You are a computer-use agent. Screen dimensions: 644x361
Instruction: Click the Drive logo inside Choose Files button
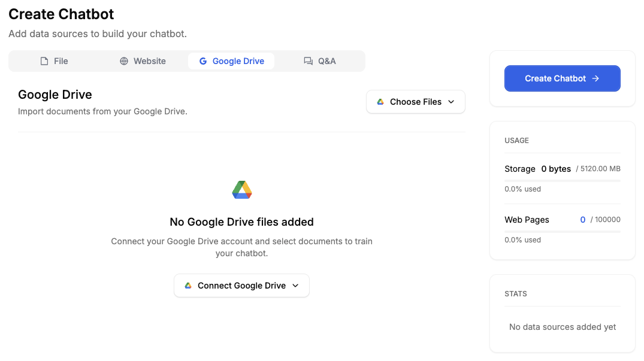click(380, 102)
